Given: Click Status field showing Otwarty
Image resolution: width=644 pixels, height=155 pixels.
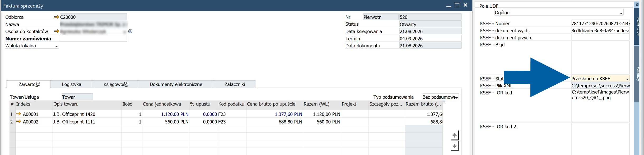Looking at the screenshot, I should (x=430, y=24).
